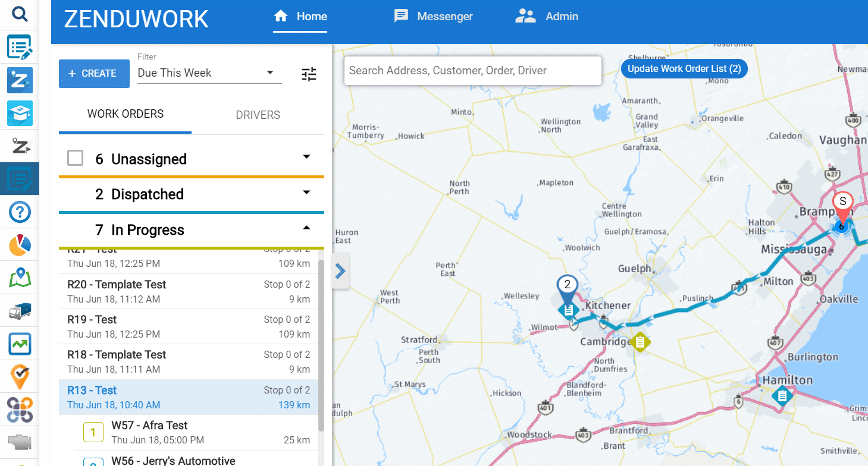Open the Due This Week filter dropdown
868x466 pixels.
[x=209, y=73]
